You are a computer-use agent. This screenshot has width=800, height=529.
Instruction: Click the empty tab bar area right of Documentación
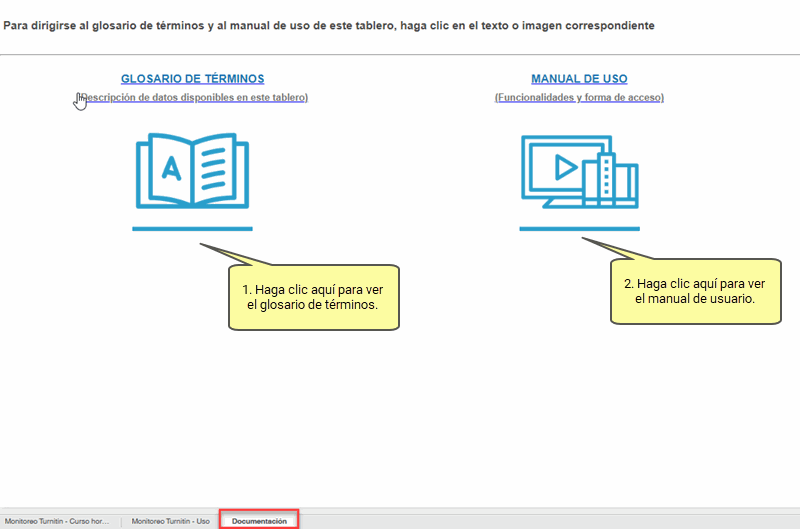pyautogui.click(x=550, y=520)
